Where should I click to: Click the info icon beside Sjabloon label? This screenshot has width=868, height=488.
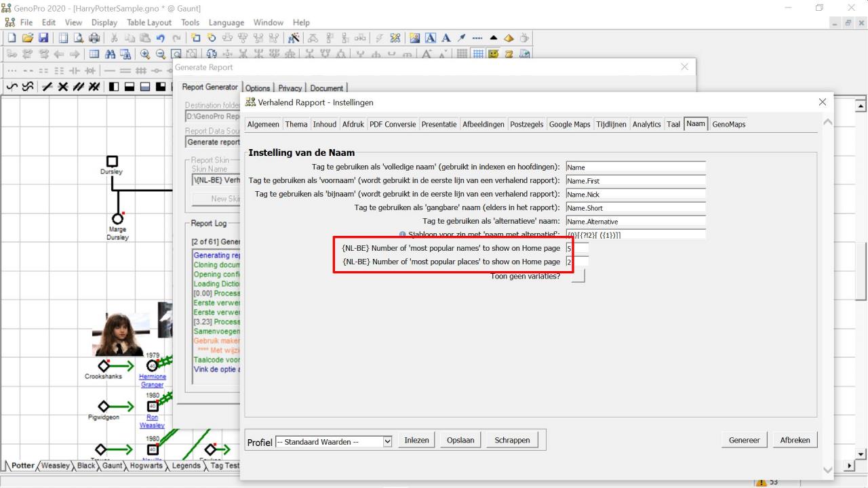pyautogui.click(x=403, y=235)
